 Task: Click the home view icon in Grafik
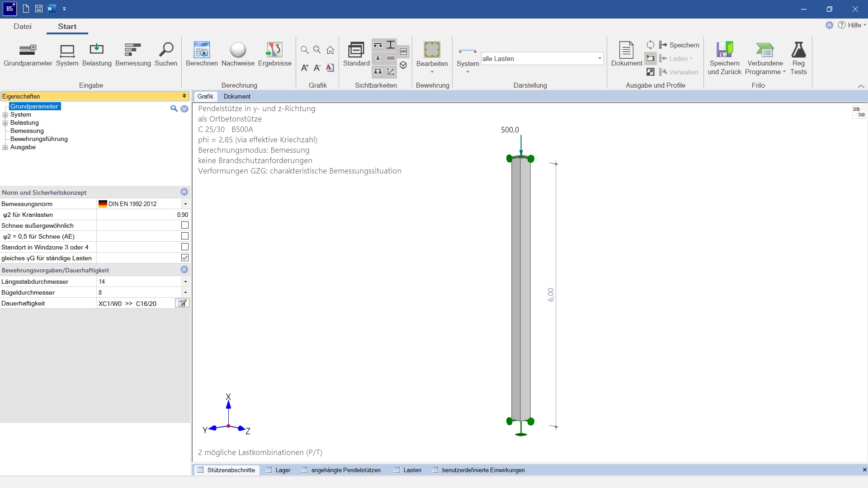tap(330, 50)
